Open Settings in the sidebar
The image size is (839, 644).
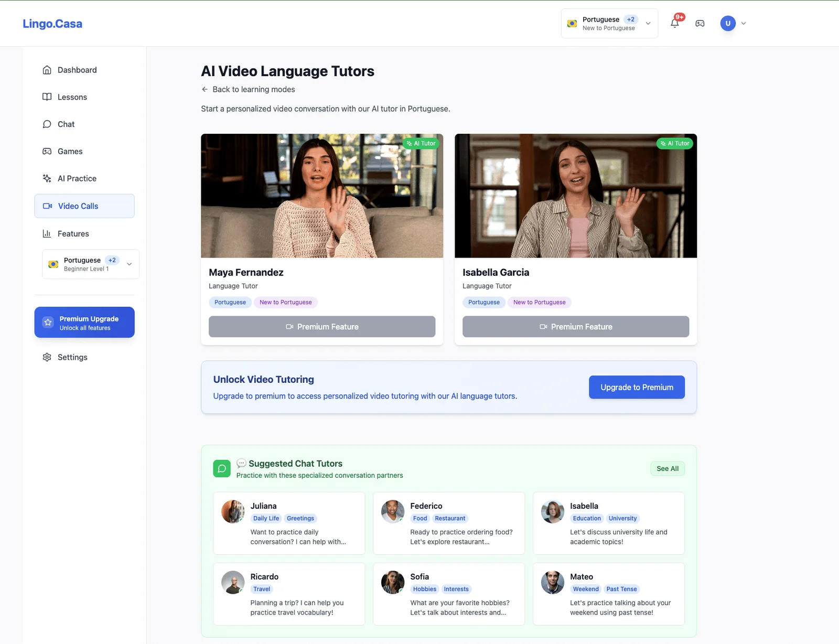coord(72,357)
